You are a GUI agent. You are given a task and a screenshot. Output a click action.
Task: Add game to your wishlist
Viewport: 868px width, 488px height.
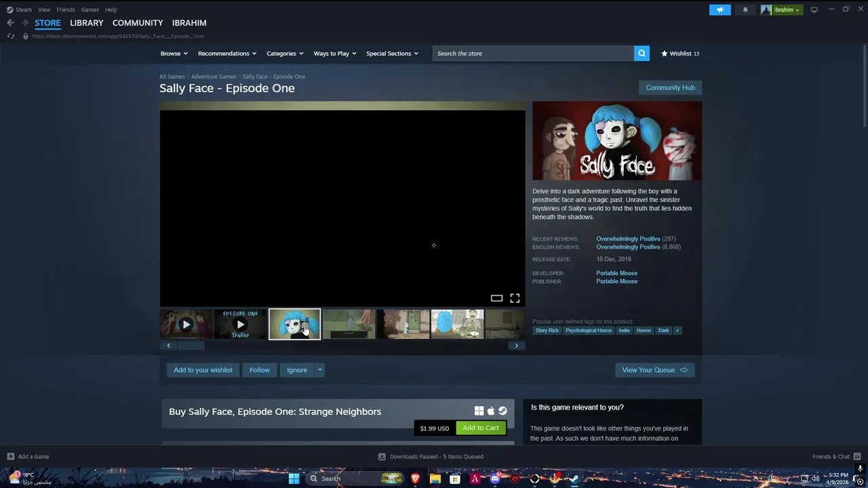(203, 370)
